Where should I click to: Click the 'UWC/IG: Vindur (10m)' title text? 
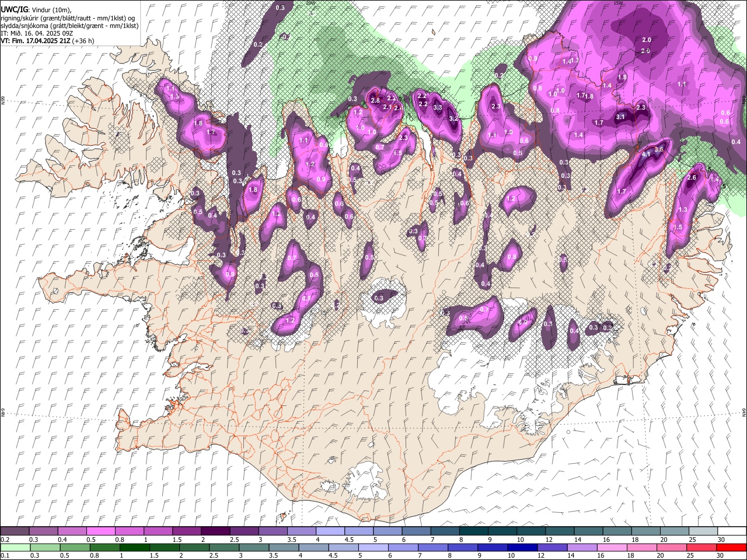[36, 10]
